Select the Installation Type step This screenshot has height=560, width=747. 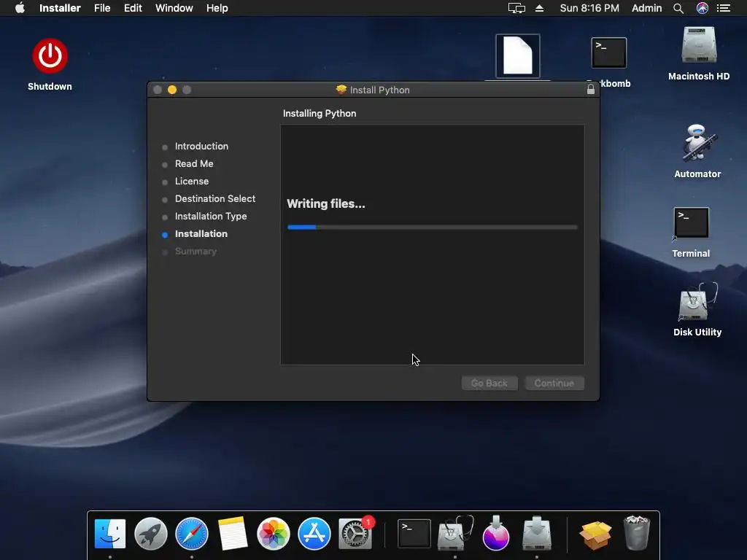tap(211, 216)
